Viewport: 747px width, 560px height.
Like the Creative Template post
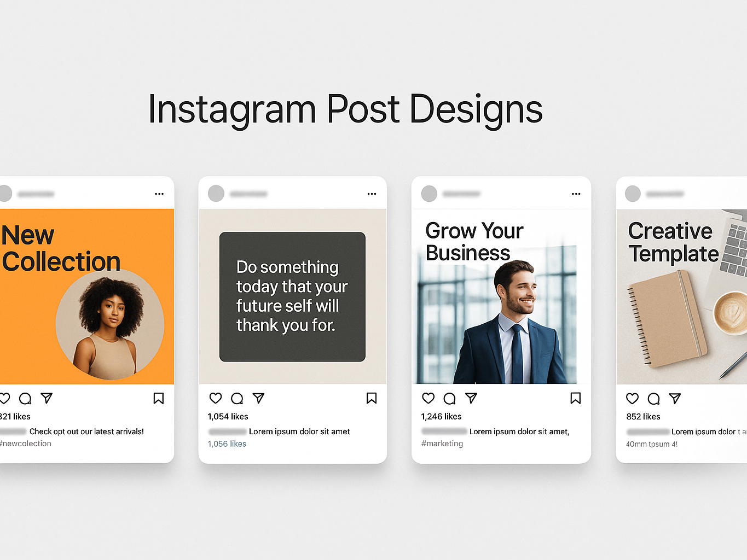pyautogui.click(x=633, y=399)
